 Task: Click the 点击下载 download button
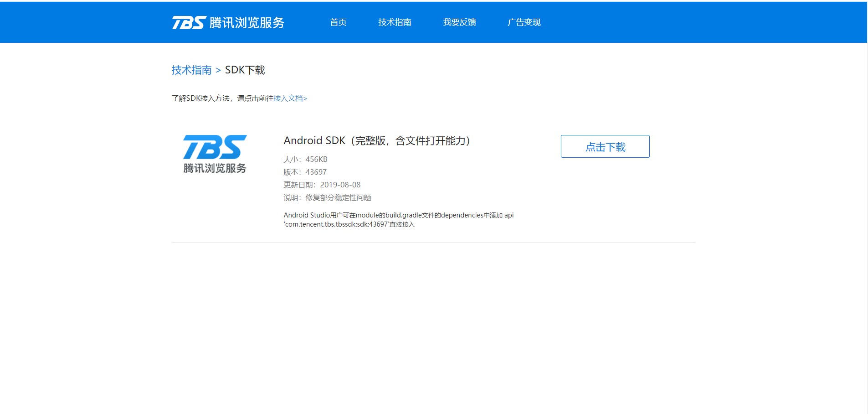[x=605, y=146]
